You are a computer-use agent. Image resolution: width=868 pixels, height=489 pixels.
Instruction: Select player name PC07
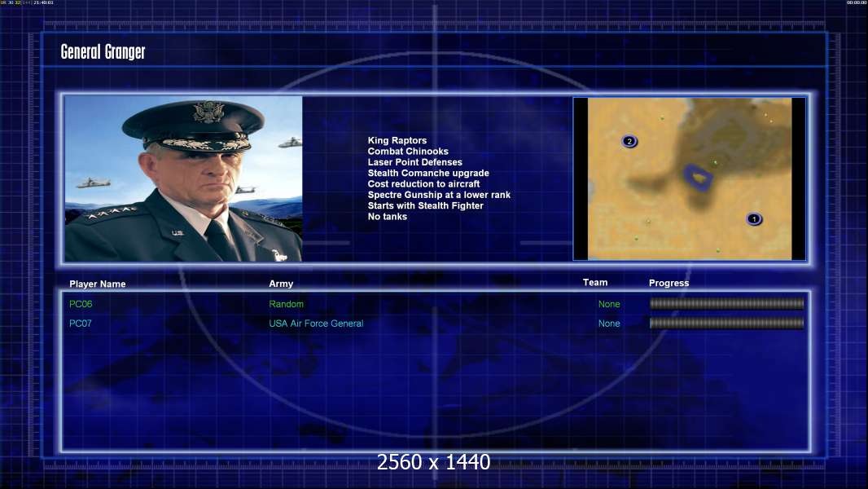tap(81, 324)
